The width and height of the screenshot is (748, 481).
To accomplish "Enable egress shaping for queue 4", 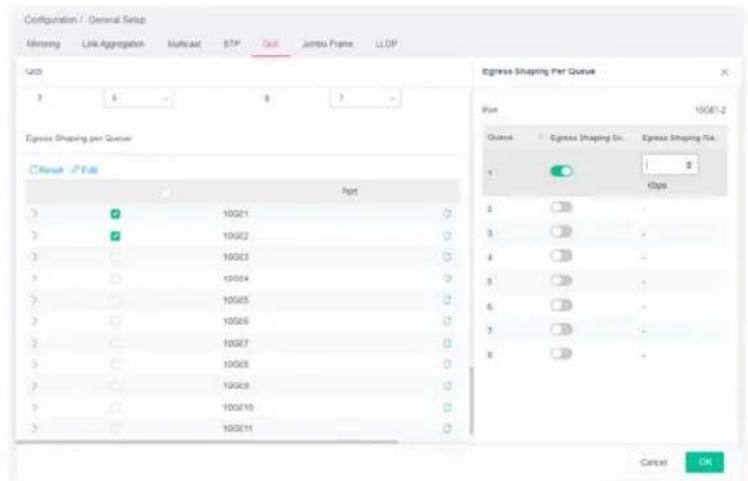I will tap(561, 256).
